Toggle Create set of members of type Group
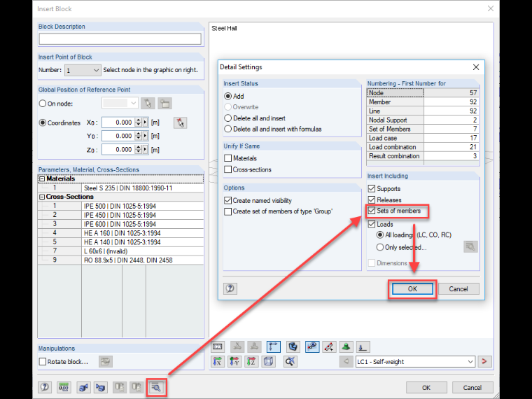Viewport: 532px width, 399px height. [x=228, y=211]
